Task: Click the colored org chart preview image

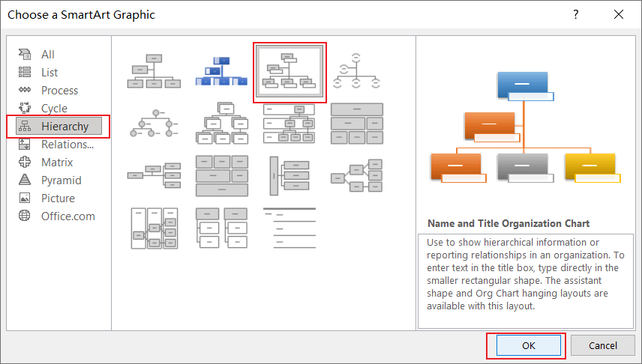Action: click(x=526, y=127)
